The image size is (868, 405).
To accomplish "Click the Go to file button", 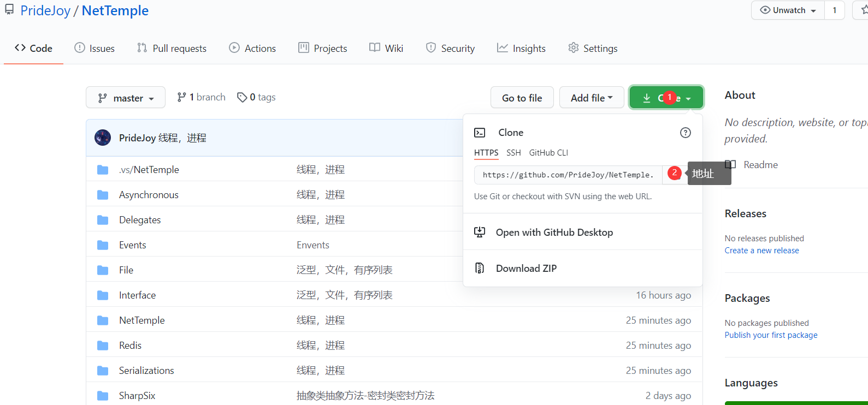I will pos(522,98).
